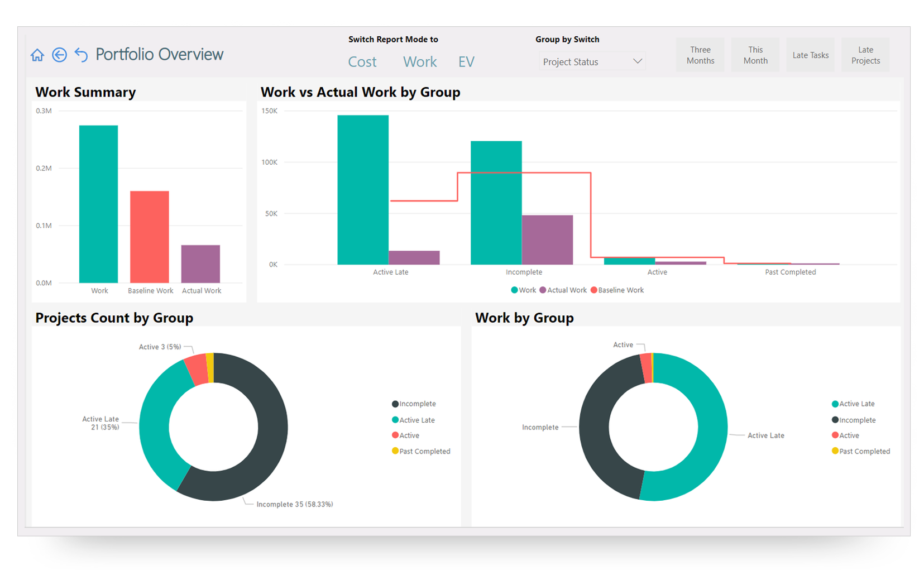Click the Incomplete purple Actual Work bar
The width and height of the screenshot is (924, 575).
point(547,240)
